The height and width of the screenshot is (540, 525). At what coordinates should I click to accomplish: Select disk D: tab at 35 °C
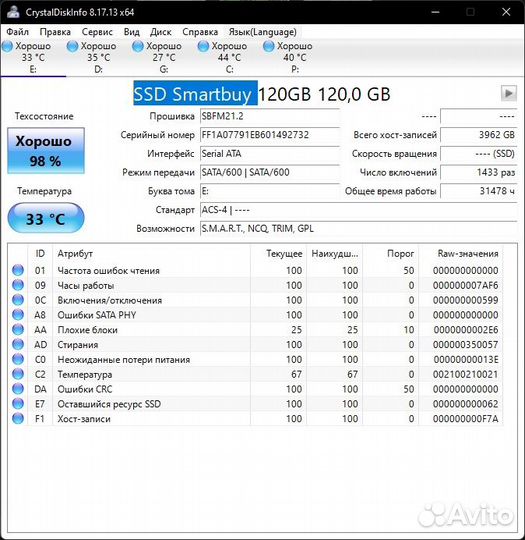click(x=99, y=57)
